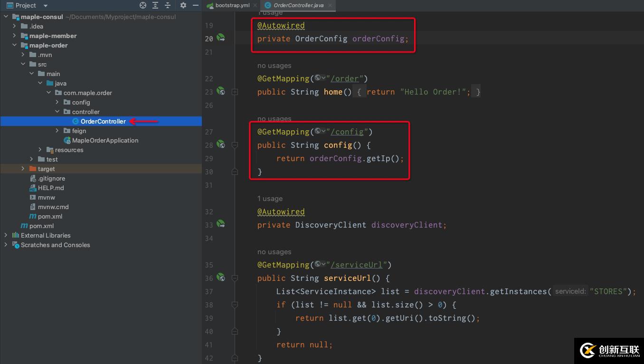Click the Select Opened File crosshair icon

[x=143, y=5]
